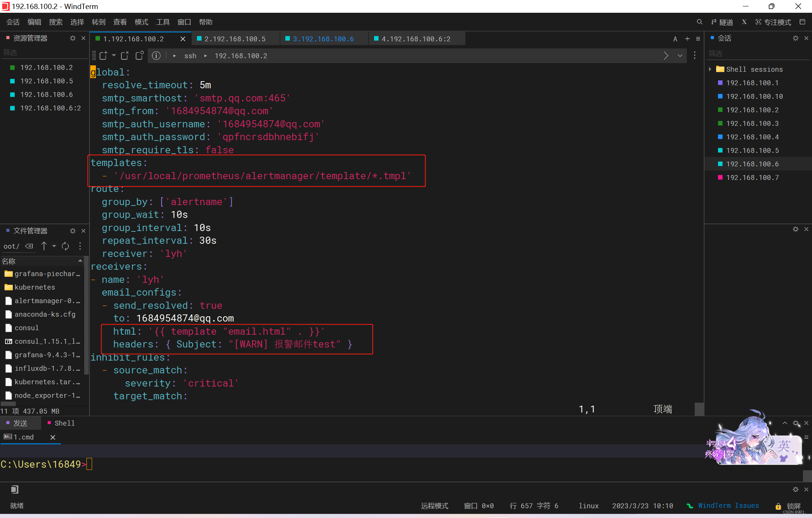Go up one directory in the file manager
The width and height of the screenshot is (812, 518).
click(x=44, y=246)
